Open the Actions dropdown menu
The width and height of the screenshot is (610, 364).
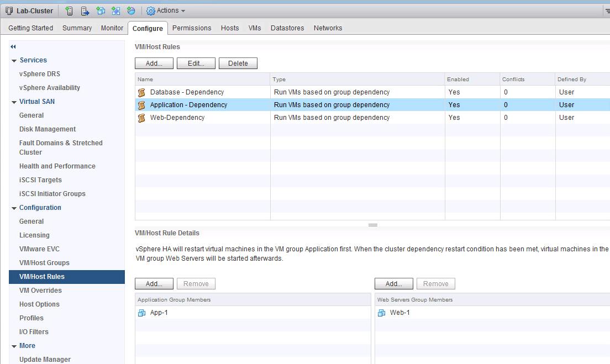click(x=166, y=10)
